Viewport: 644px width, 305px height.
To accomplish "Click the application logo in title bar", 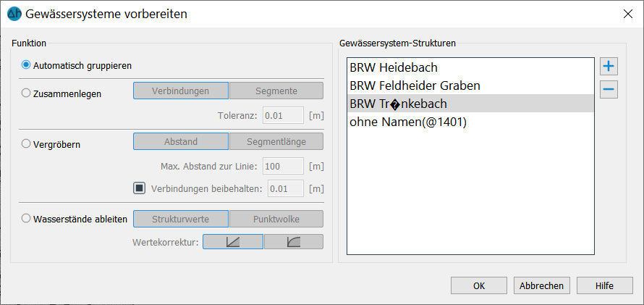I will click(14, 14).
